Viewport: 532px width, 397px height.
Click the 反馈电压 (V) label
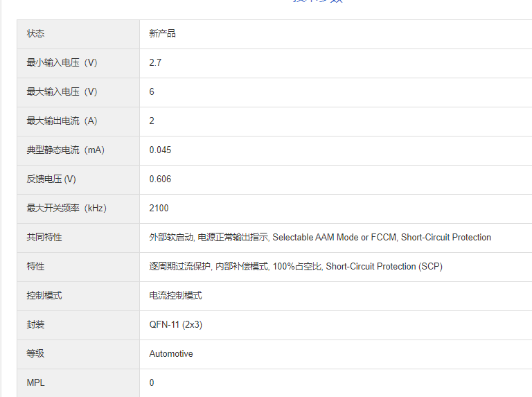[x=51, y=179]
